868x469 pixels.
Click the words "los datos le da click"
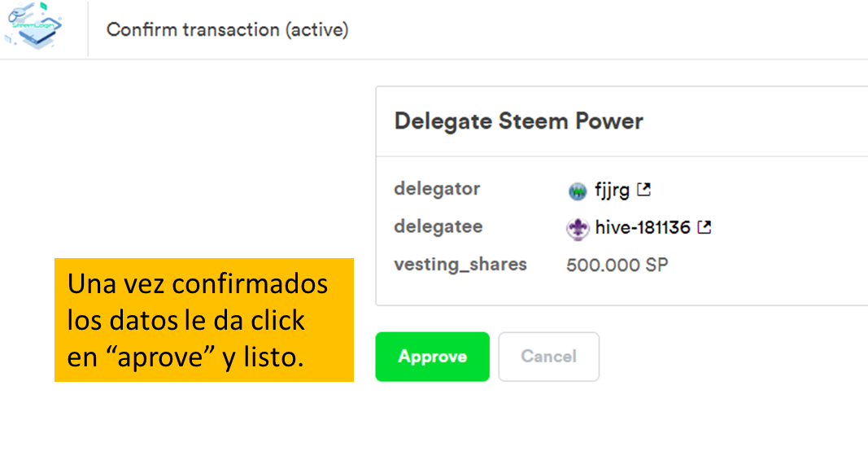186,320
